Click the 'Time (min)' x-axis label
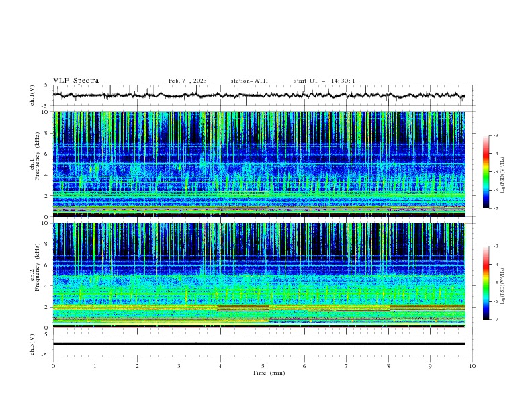Image resolution: width=532 pixels, height=411 pixels. 269,373
